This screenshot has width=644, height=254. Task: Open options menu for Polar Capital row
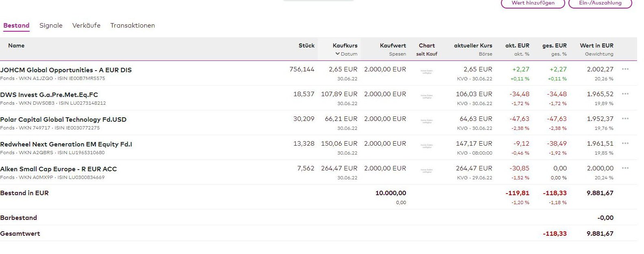625,118
